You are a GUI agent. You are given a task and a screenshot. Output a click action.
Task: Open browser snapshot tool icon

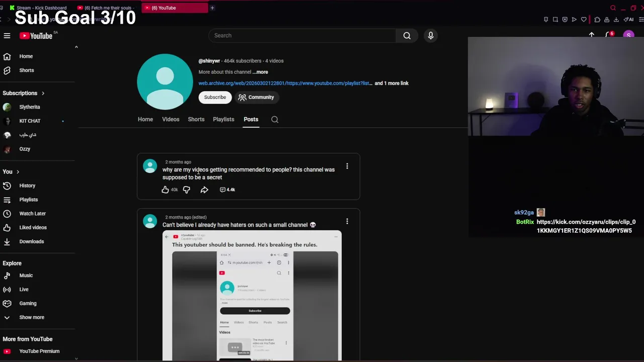555,20
